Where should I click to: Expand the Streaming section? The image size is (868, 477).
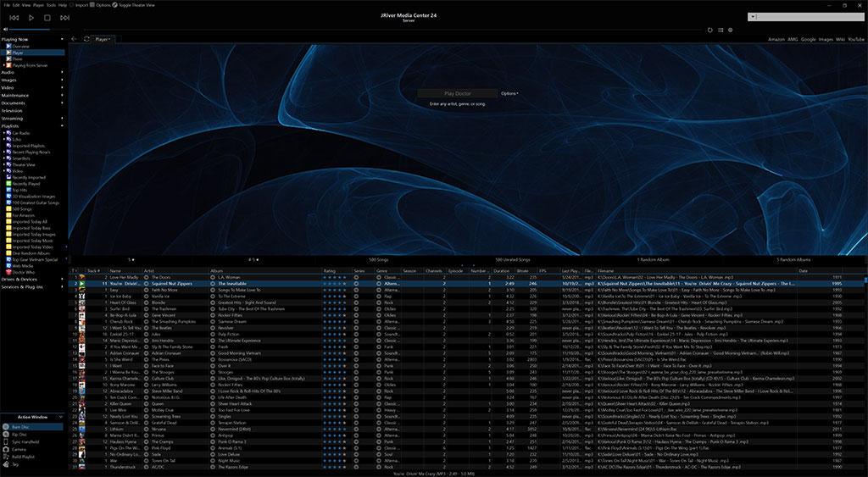point(62,119)
